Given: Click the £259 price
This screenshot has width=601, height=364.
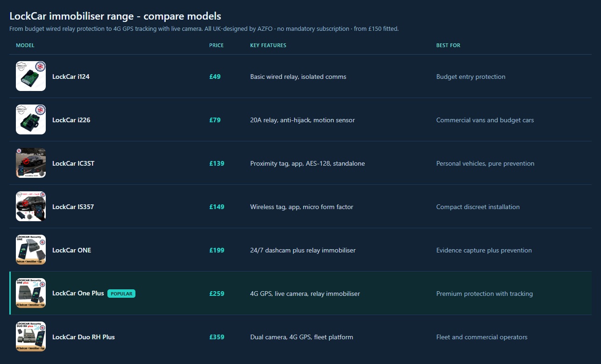Looking at the screenshot, I should [x=217, y=294].
